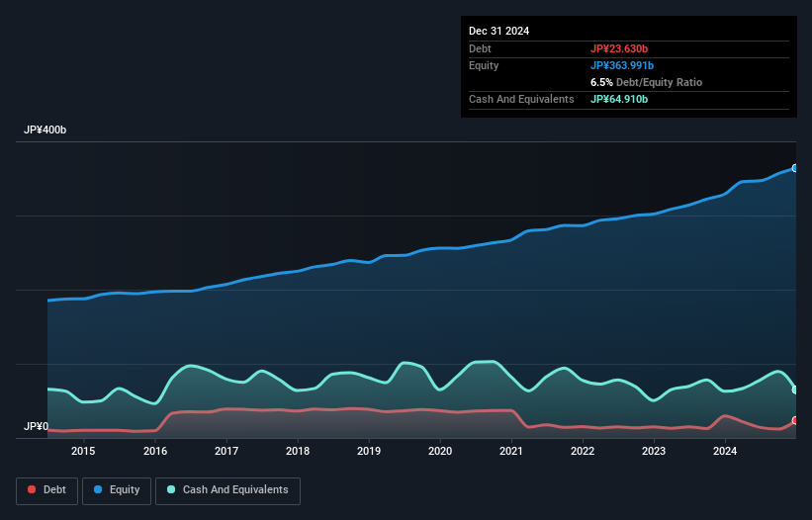
Task: Click tooltip Cash And Equivalents row label
Action: pos(521,99)
